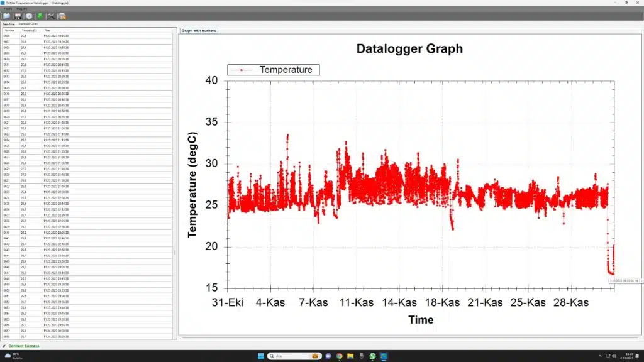This screenshot has width=644, height=362.
Task: Select table row number 0613
Action: [x=87, y=76]
